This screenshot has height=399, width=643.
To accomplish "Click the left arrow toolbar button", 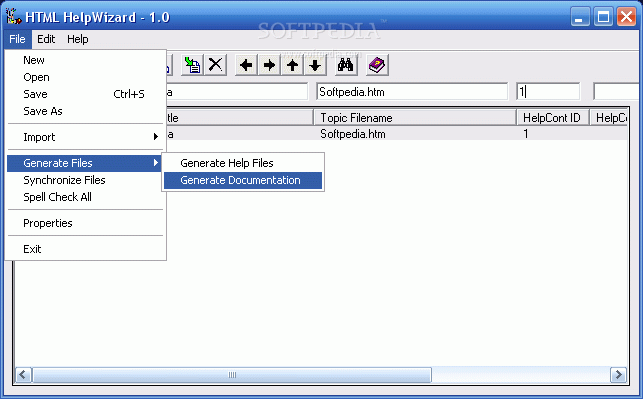I will [x=246, y=65].
